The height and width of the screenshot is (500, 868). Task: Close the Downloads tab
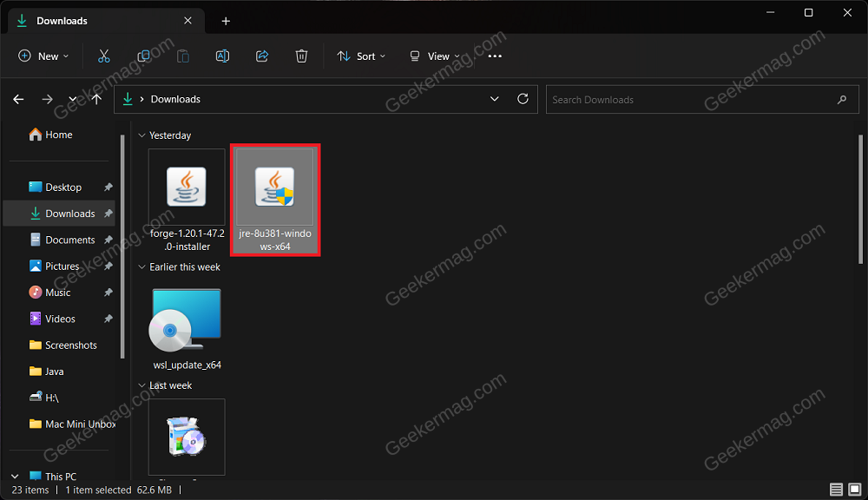[x=187, y=21]
